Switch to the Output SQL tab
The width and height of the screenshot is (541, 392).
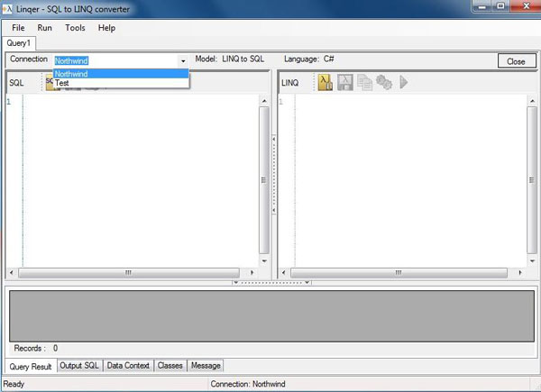tap(79, 366)
